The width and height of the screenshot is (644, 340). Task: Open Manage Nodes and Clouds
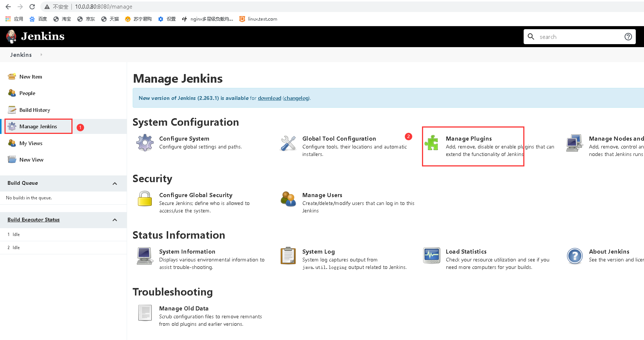click(616, 138)
